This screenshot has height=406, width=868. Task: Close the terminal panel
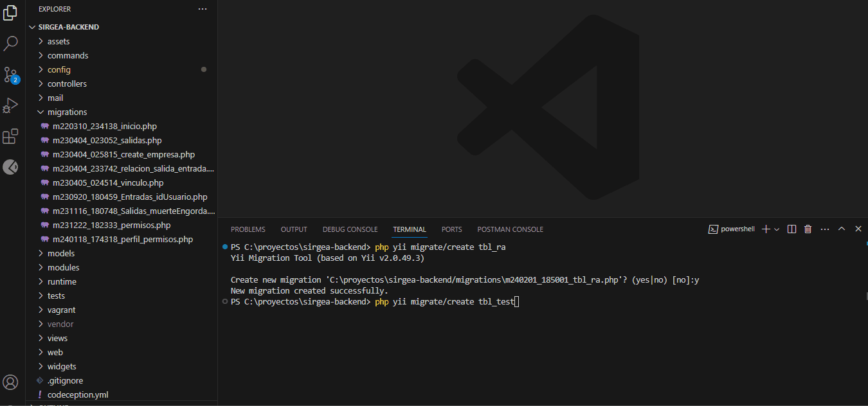[858, 229]
